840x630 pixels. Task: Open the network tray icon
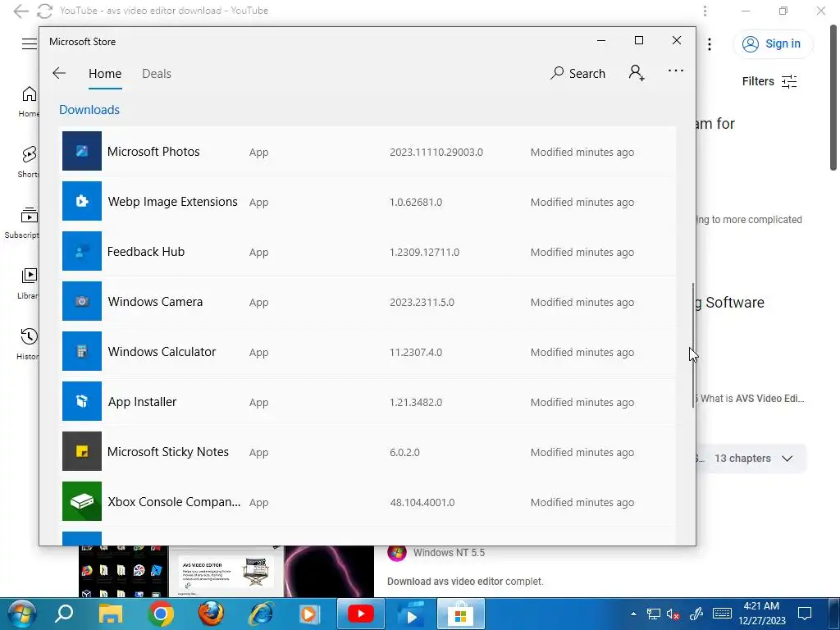[x=653, y=614]
